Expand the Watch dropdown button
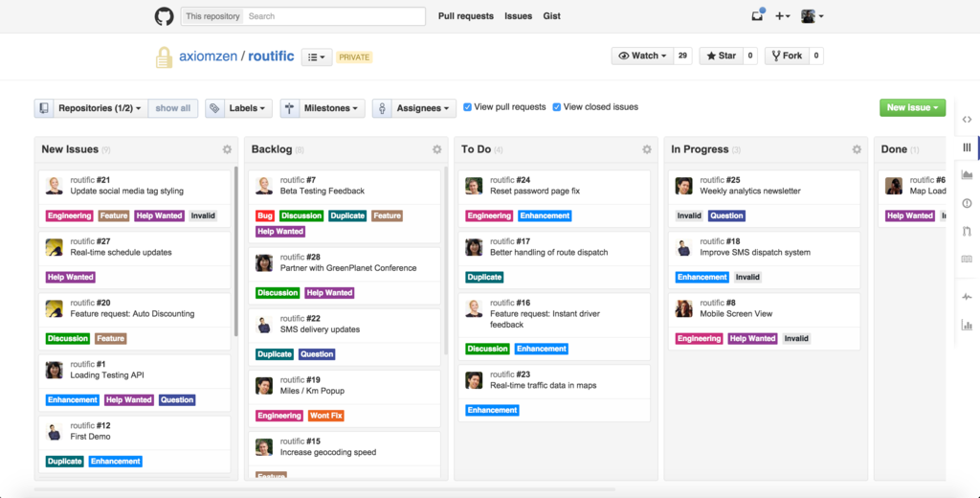 click(x=642, y=56)
